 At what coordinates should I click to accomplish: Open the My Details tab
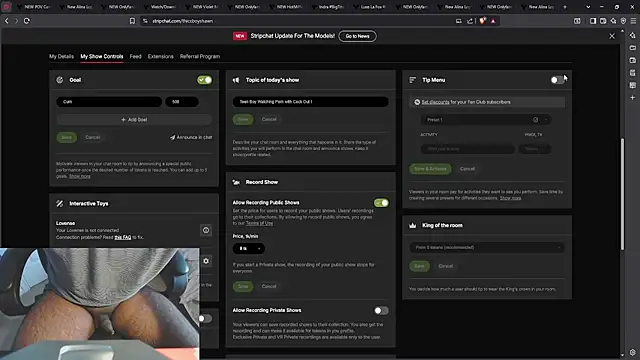click(61, 56)
